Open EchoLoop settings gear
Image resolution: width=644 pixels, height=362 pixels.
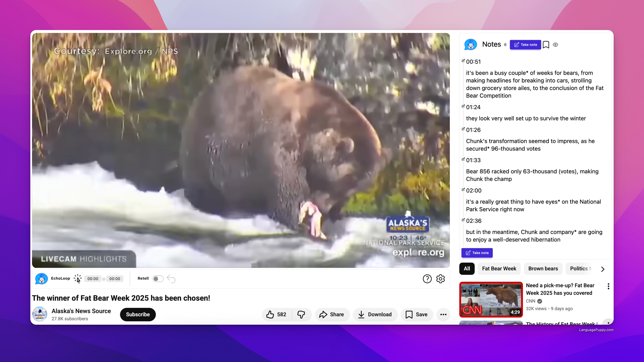click(440, 278)
